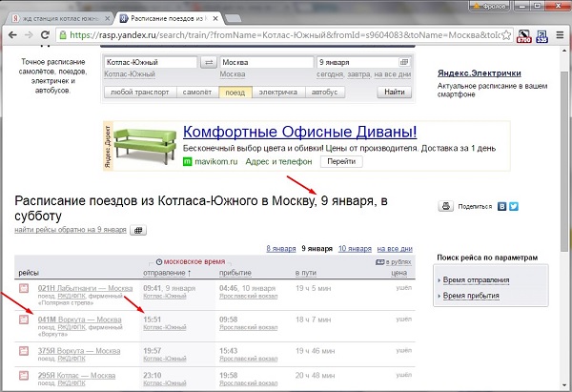Switch schedule to 10 января

pos(355,249)
